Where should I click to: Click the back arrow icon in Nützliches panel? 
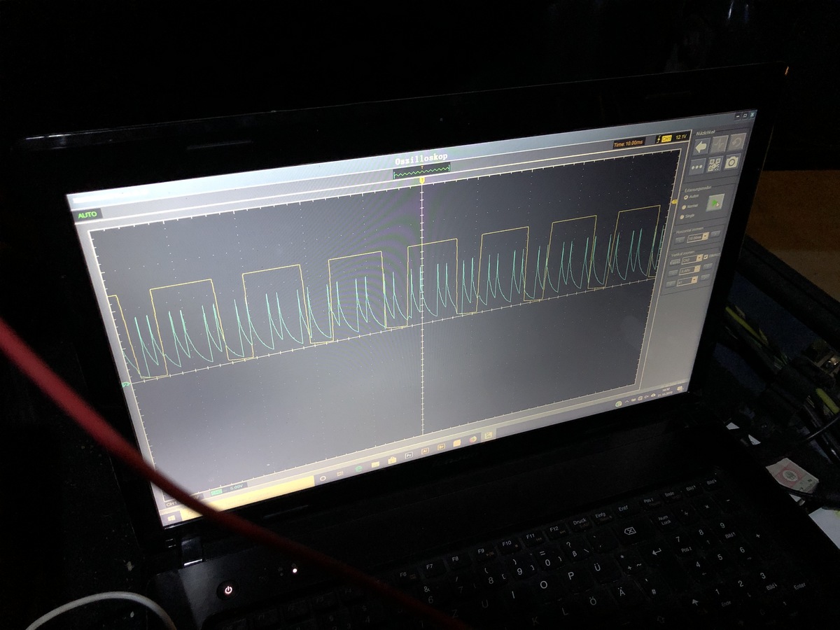tap(701, 147)
